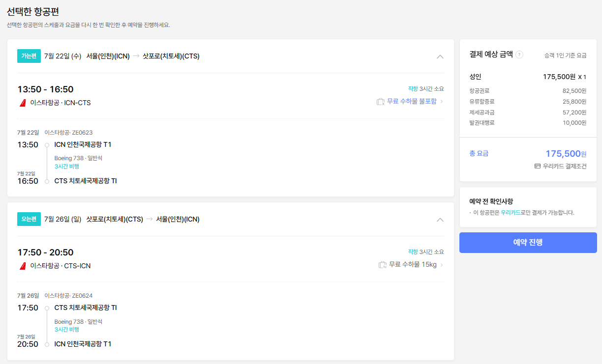Click the 오는편 badge on the return card
The image size is (602, 364).
click(x=29, y=219)
